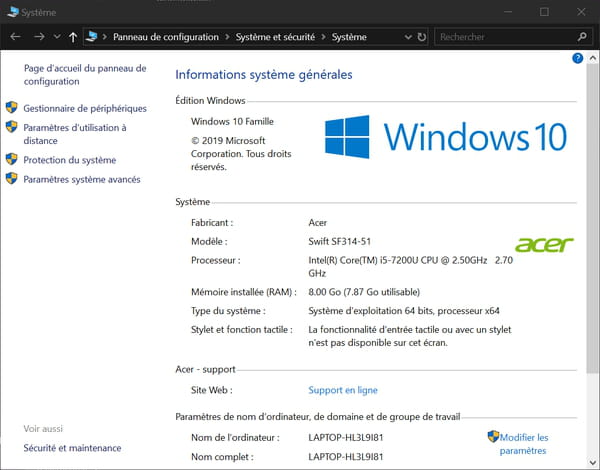The height and width of the screenshot is (470, 600).
Task: Click shield icon beside Gestionnaire de périphériques
Action: point(11,108)
